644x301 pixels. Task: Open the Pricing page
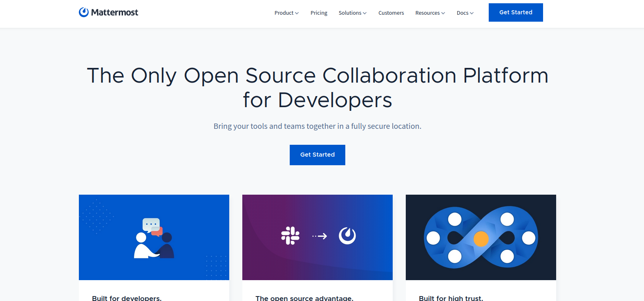[x=319, y=13]
